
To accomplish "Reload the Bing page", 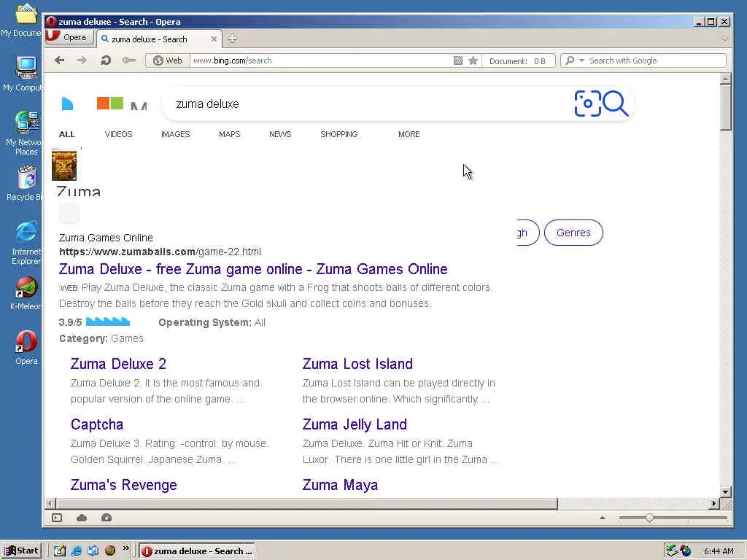I will coord(106,61).
